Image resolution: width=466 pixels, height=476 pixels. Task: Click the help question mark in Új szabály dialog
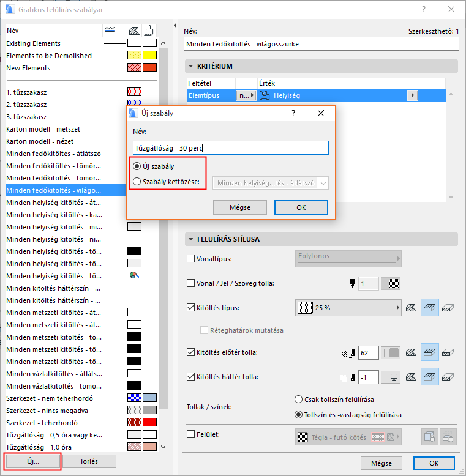tap(293, 113)
